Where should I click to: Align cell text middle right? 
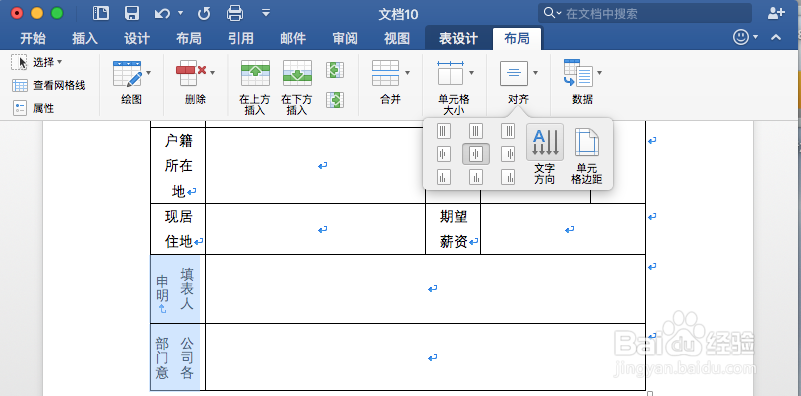coord(508,154)
